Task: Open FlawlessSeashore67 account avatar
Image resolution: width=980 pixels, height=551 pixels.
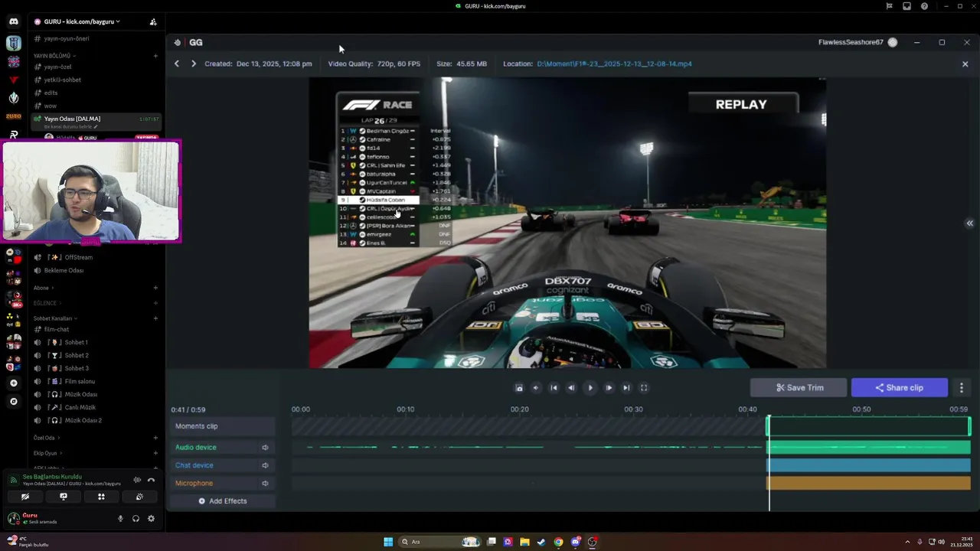Action: pos(893,42)
